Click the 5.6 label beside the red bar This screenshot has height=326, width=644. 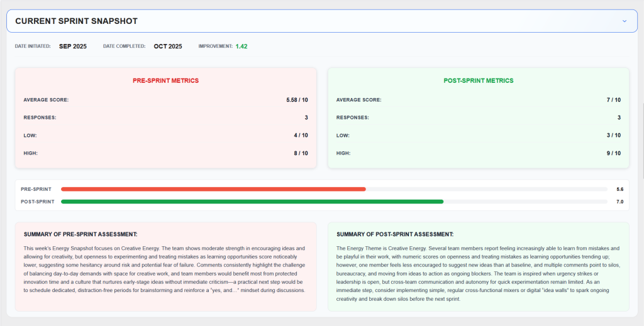point(619,189)
